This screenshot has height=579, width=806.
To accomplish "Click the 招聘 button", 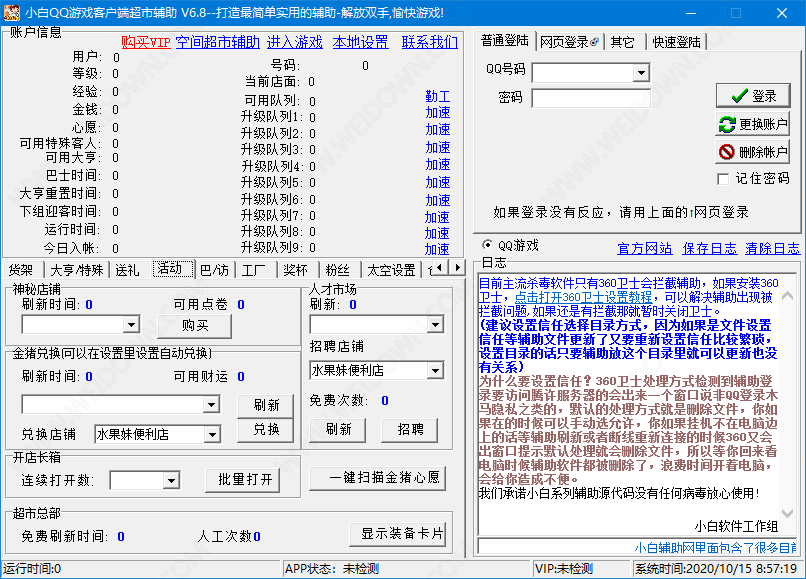I will point(410,429).
